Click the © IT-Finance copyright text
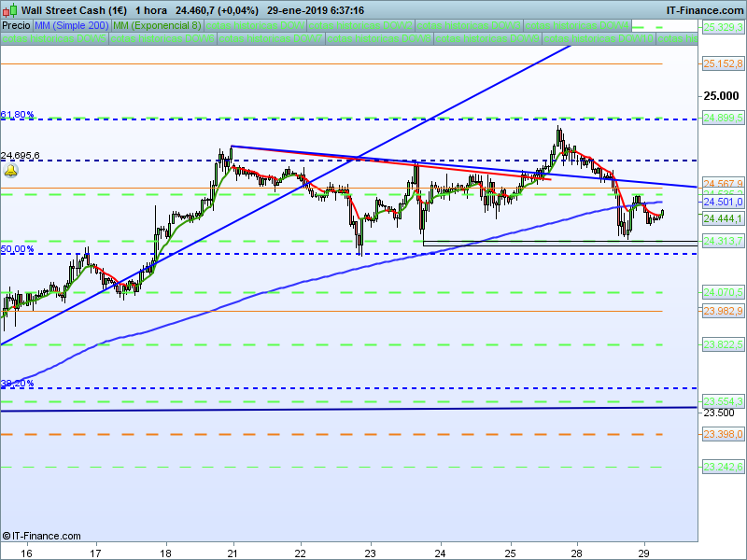This screenshot has width=747, height=560. tap(42, 536)
